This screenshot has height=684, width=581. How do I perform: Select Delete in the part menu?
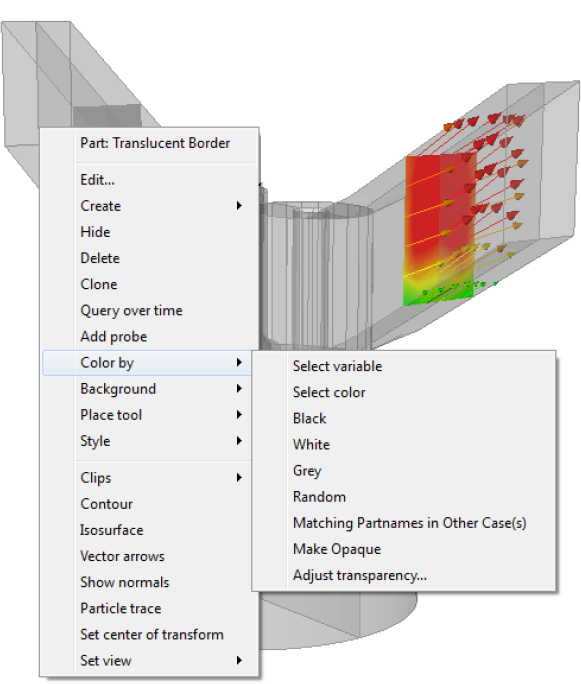point(100,258)
